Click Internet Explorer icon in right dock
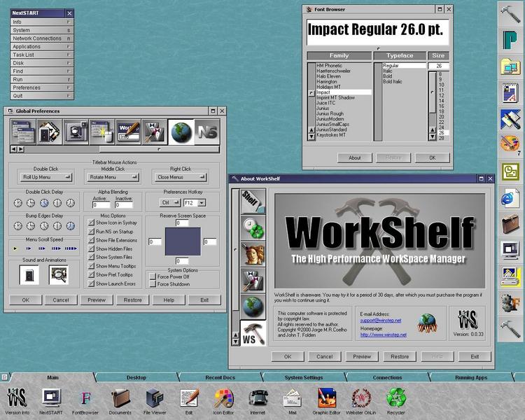The image size is (525, 420). coord(510,197)
